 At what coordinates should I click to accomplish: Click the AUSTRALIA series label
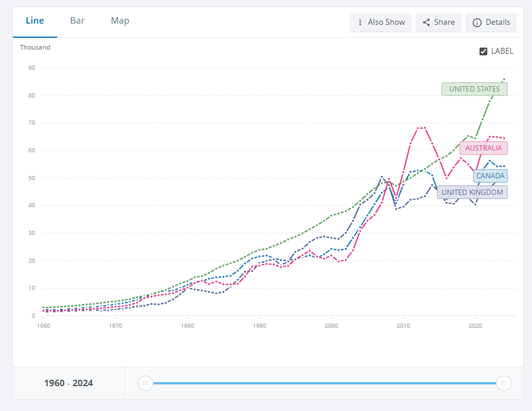tap(484, 148)
